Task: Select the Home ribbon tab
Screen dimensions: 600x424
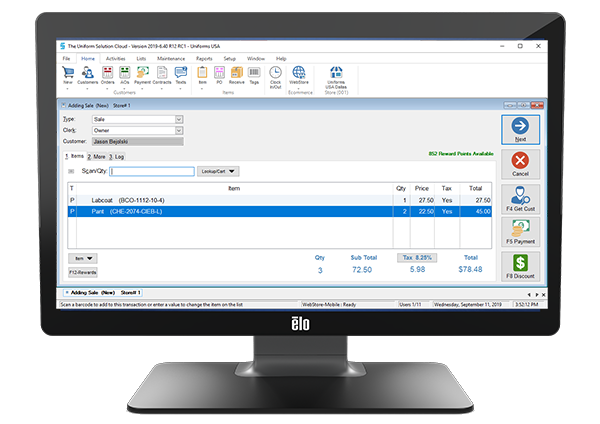Action: 88,59
